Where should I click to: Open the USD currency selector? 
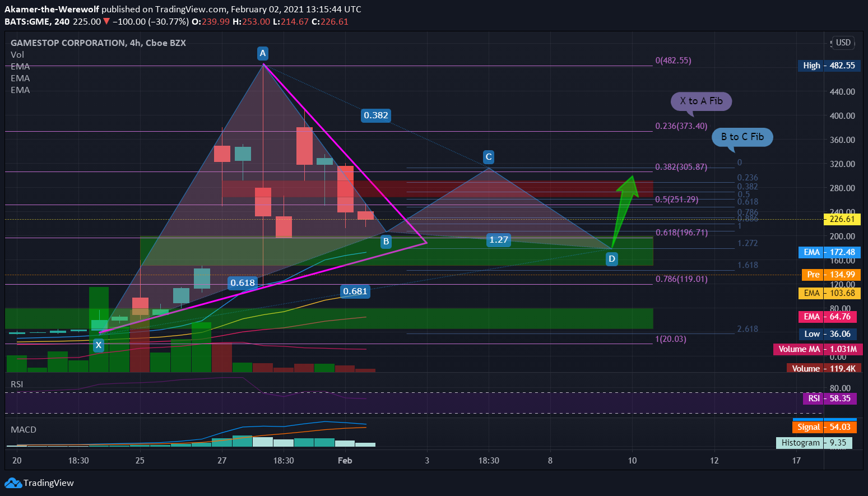pyautogui.click(x=843, y=43)
